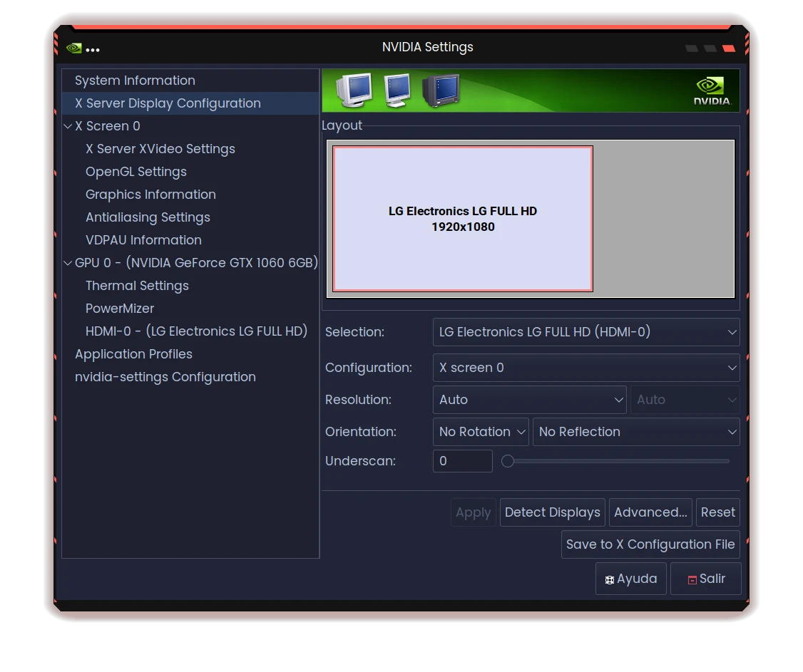
Task: Collapse the GPU 0 tree node
Action: [x=68, y=263]
